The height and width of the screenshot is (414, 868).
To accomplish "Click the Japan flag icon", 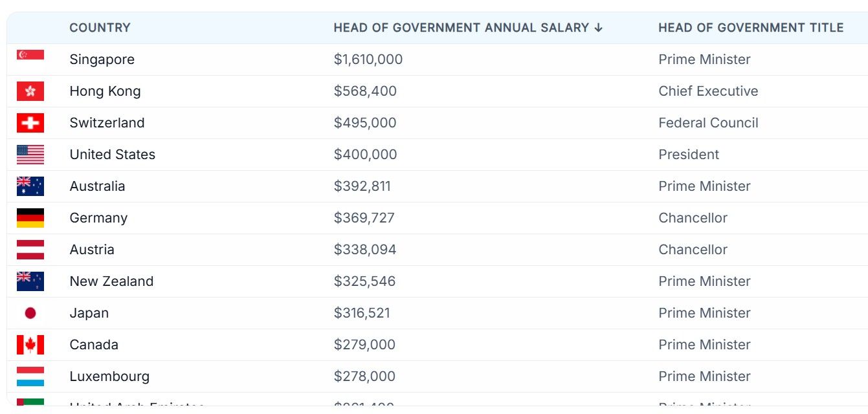I will (x=30, y=313).
